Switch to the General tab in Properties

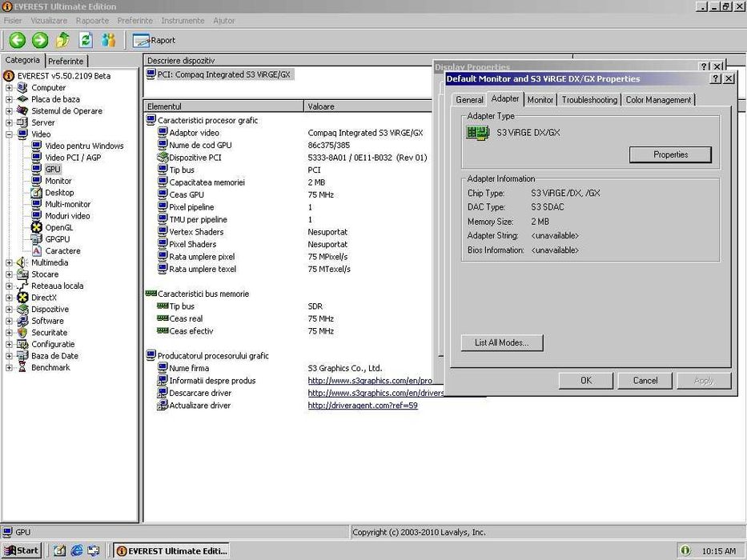[469, 99]
